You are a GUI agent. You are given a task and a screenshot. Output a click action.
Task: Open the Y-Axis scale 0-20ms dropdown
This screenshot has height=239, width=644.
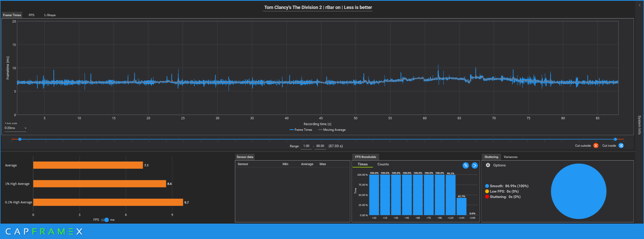tap(15, 128)
